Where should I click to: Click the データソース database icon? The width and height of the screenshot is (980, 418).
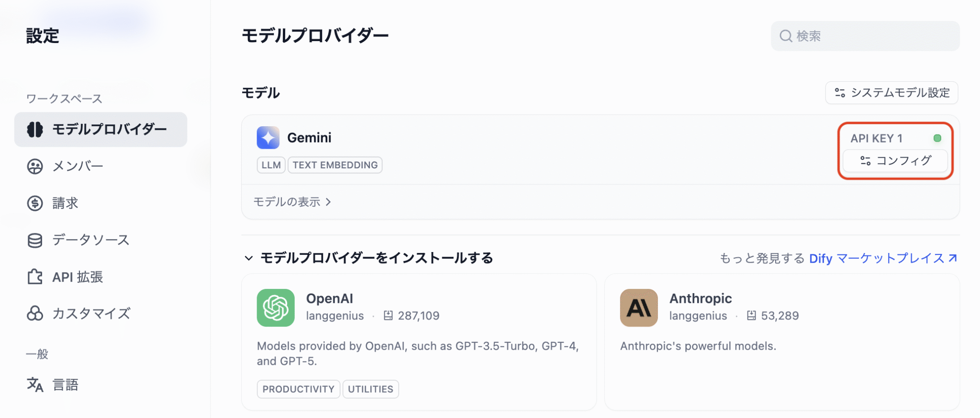point(34,240)
